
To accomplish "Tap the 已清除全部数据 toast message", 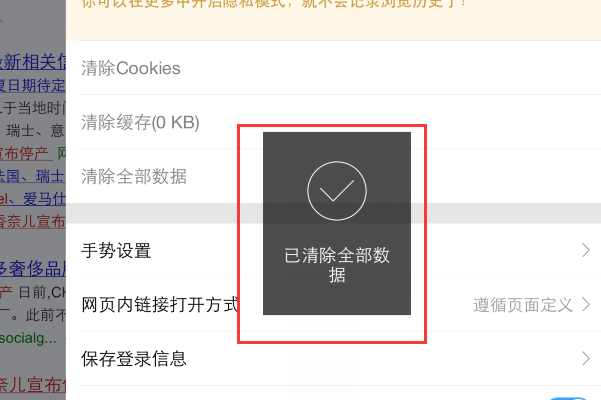I will click(x=337, y=265).
